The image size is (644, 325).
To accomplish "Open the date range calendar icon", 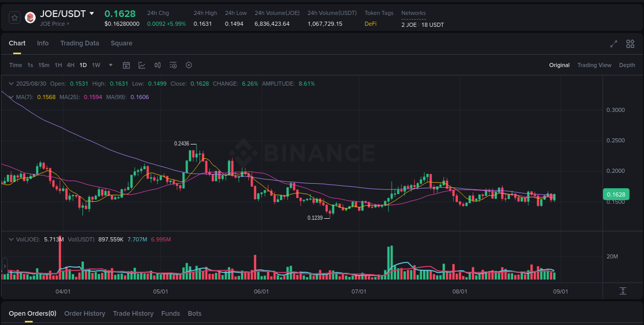I will coord(126,65).
